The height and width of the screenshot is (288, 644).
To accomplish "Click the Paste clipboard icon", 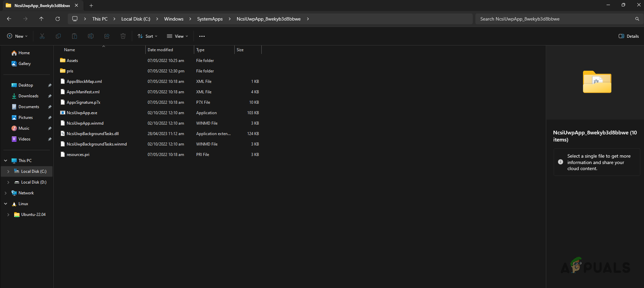I will click(x=75, y=36).
